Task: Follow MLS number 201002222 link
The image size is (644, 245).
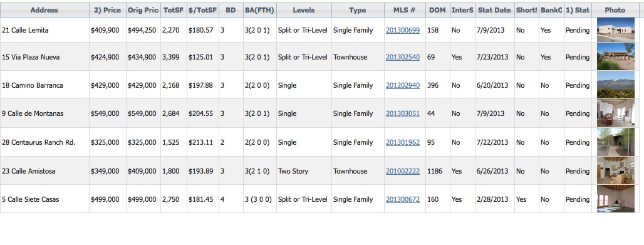Action: 402,171
